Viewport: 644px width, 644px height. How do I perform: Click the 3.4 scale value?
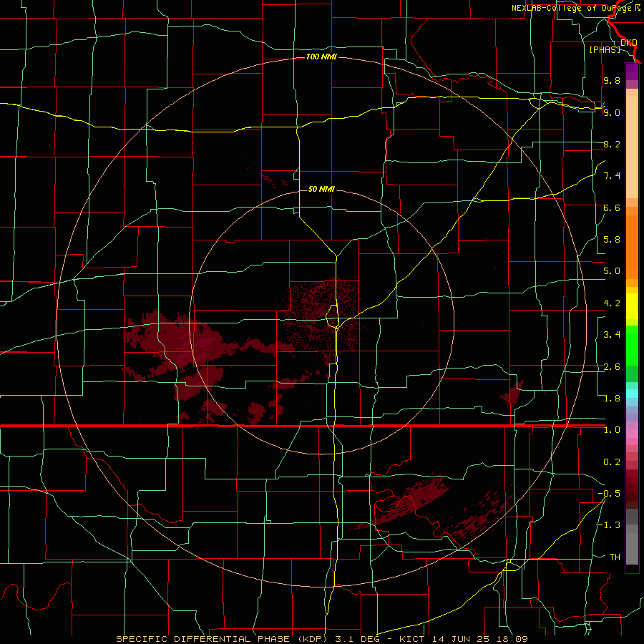point(612,335)
